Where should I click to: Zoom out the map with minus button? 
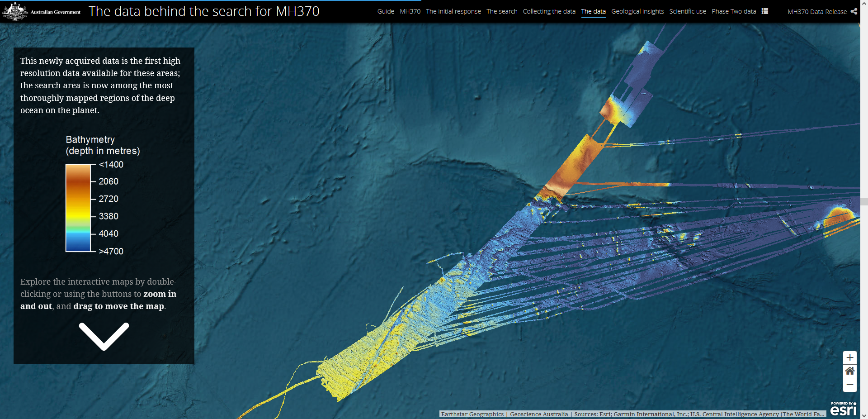(x=850, y=385)
